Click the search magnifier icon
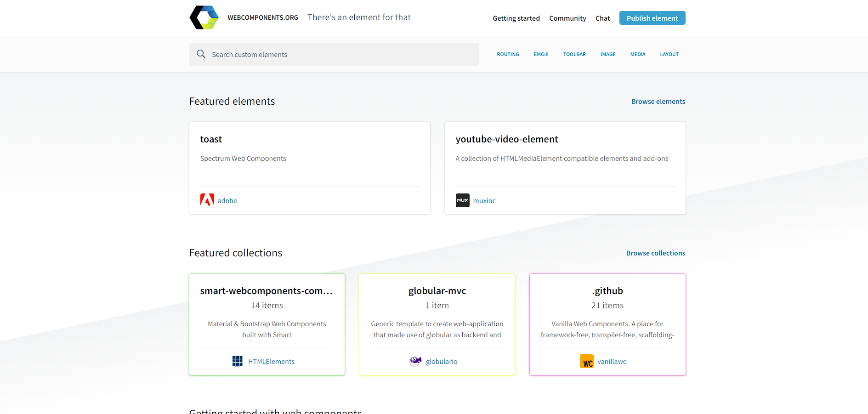The width and height of the screenshot is (868, 414). 201,54
